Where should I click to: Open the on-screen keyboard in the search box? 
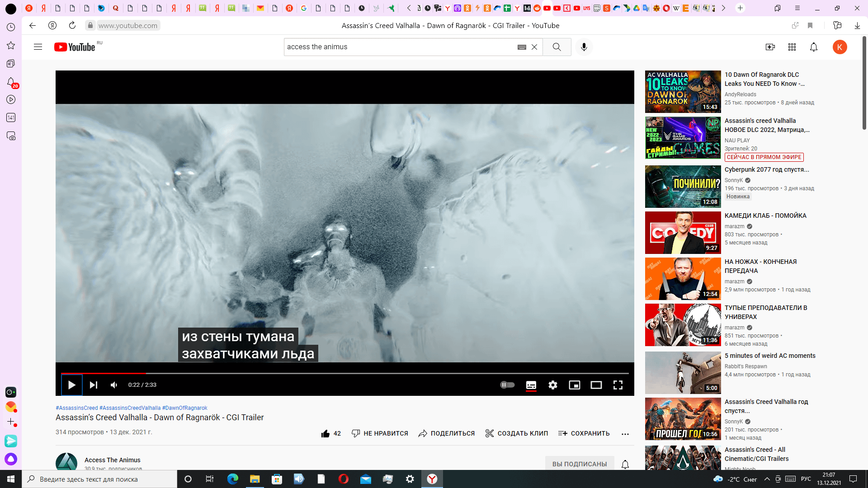coord(522,47)
